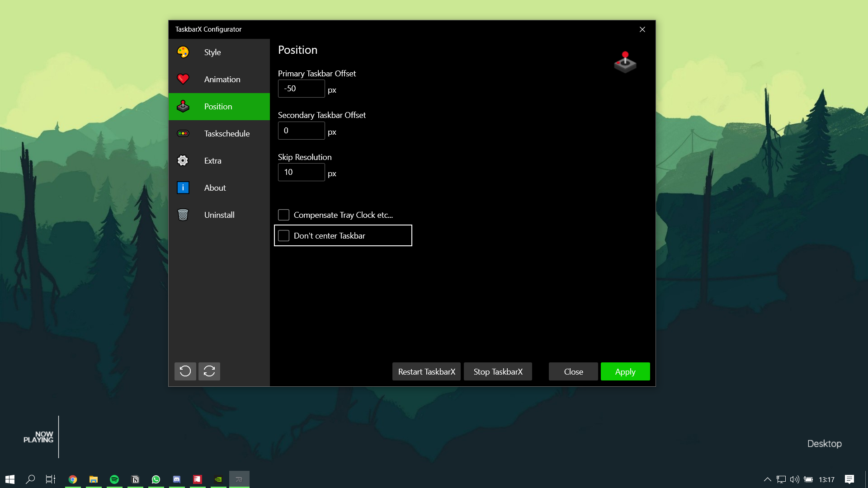Select the Style palette icon

tap(183, 52)
